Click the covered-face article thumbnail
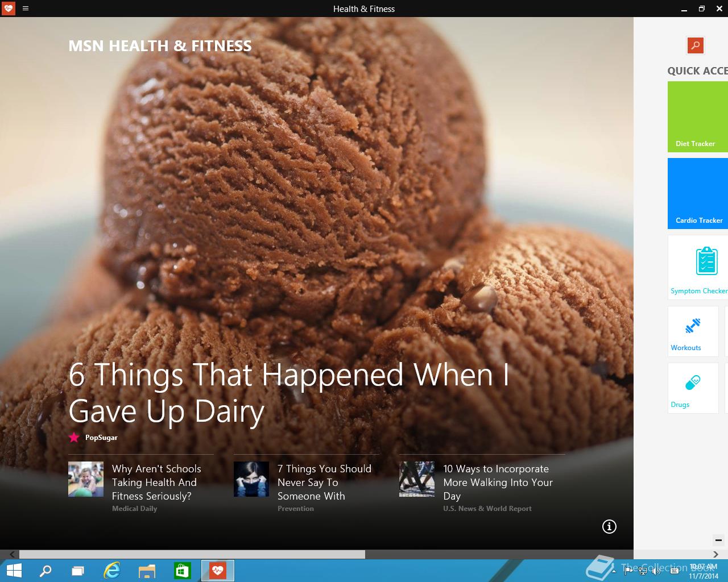Screen dimensions: 728x582 pos(251,479)
